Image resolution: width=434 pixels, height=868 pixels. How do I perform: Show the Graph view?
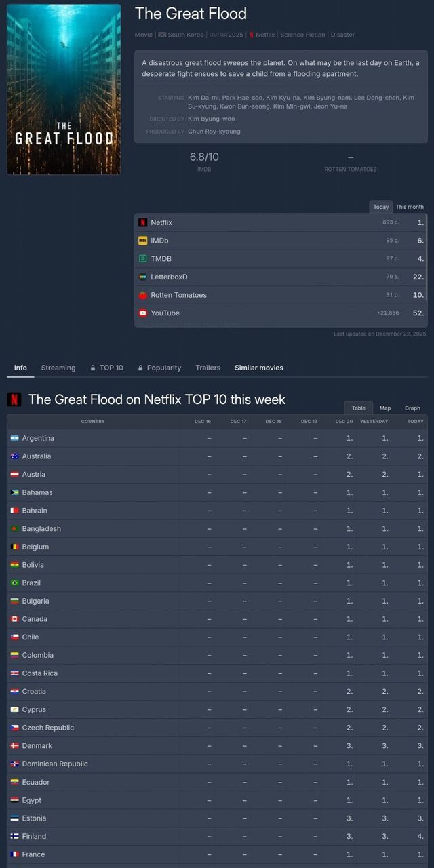412,408
